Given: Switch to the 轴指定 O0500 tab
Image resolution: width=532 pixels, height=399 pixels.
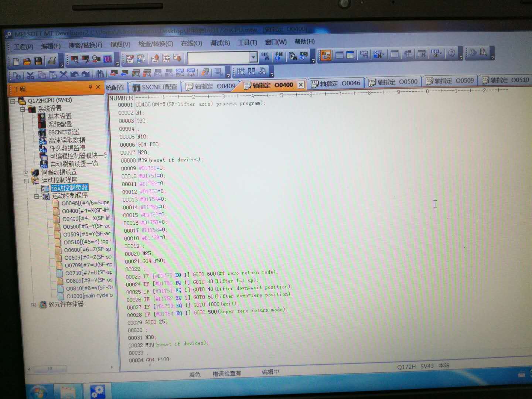Looking at the screenshot, I should 393,82.
